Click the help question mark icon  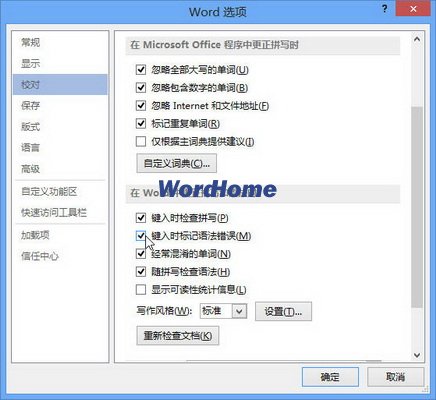point(384,9)
